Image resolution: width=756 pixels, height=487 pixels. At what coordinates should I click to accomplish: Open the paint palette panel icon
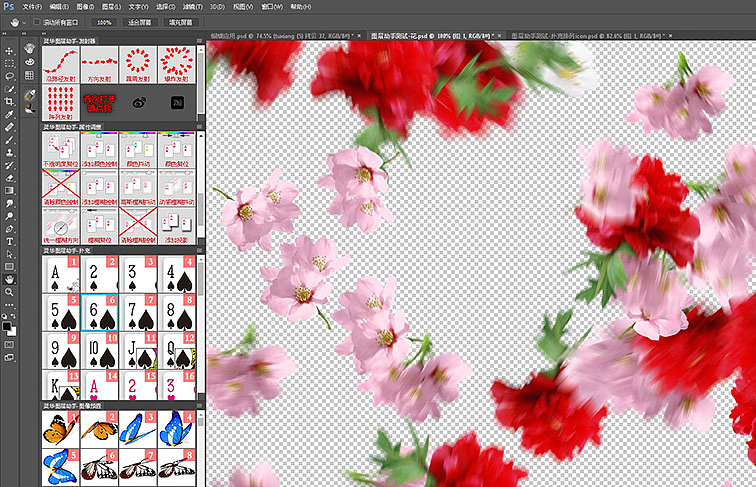pos(30,62)
